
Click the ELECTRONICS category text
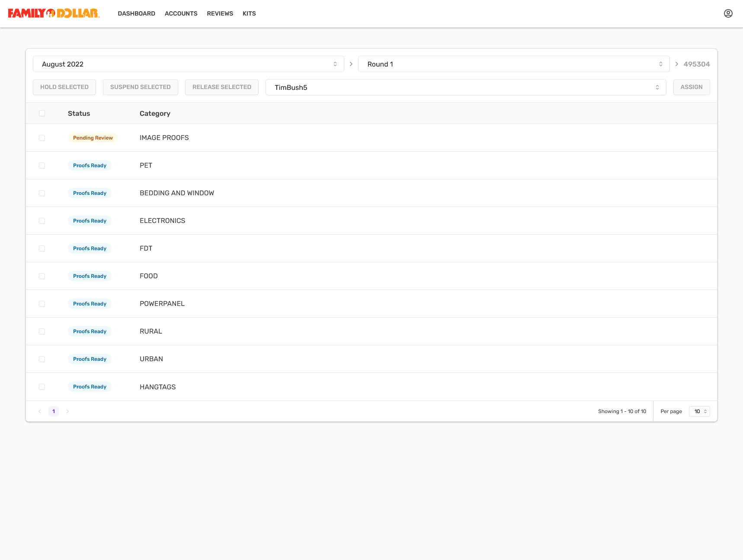[x=163, y=221]
